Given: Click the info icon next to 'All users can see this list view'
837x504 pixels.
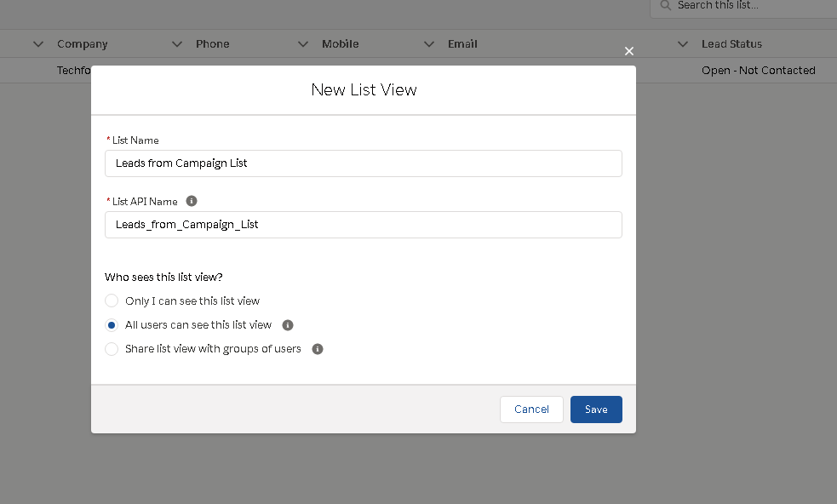Looking at the screenshot, I should (x=287, y=324).
